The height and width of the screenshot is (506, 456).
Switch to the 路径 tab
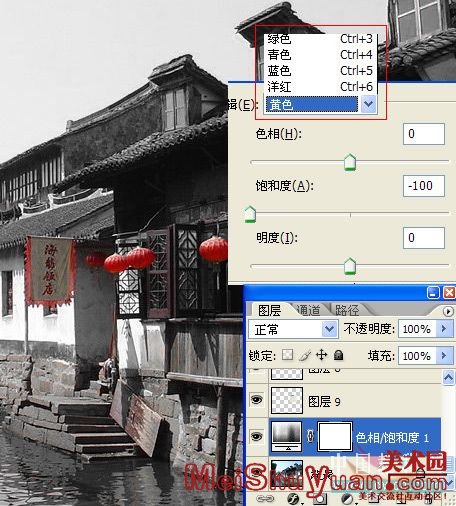[347, 310]
